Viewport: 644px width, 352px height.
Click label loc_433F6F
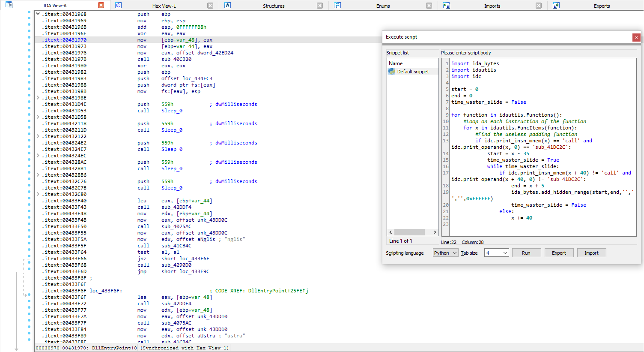(x=106, y=291)
